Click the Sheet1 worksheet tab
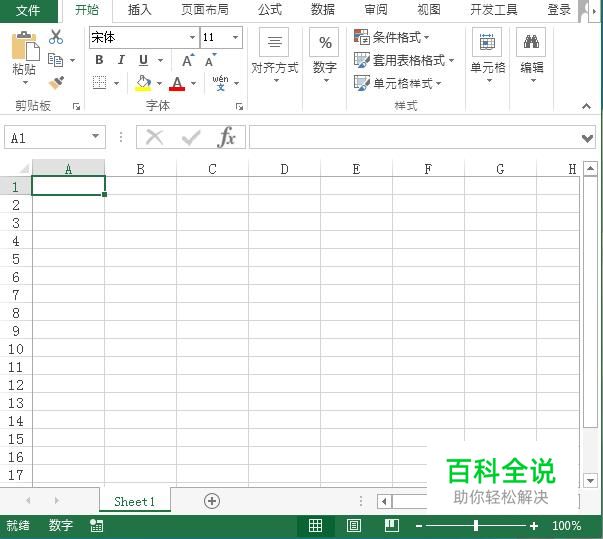 (135, 501)
